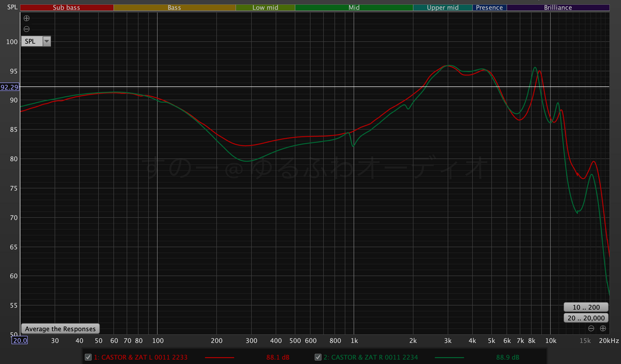
Task: Select the Bass frequency band
Action: 174,8
